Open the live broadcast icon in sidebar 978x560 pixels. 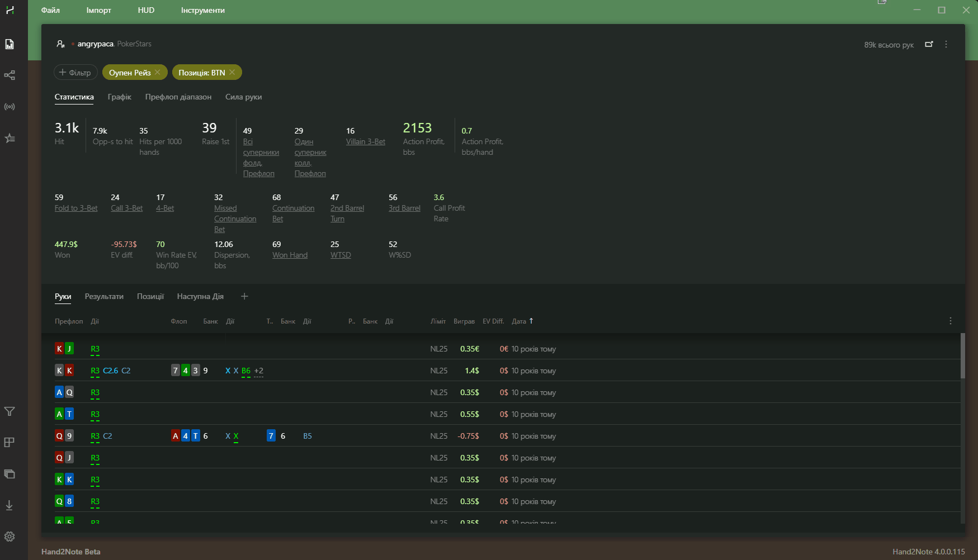10,107
